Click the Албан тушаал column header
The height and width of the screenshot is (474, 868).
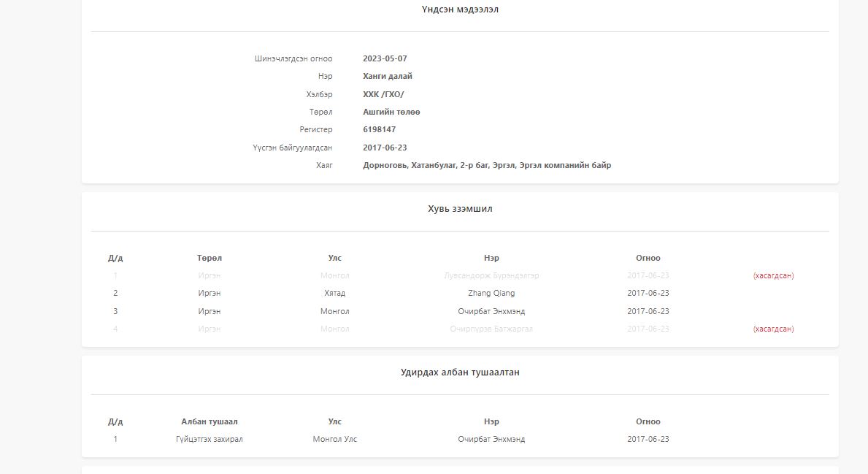(x=210, y=422)
